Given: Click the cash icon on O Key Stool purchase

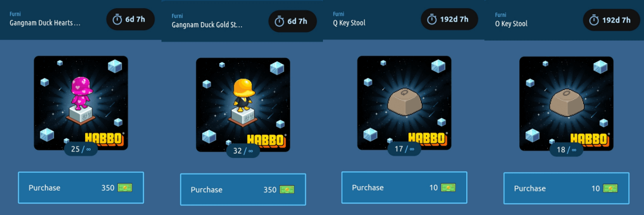Looking at the screenshot, I should [x=611, y=189].
